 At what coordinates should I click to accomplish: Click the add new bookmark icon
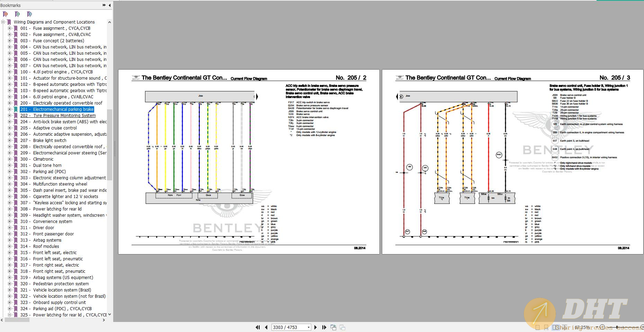pyautogui.click(x=17, y=14)
